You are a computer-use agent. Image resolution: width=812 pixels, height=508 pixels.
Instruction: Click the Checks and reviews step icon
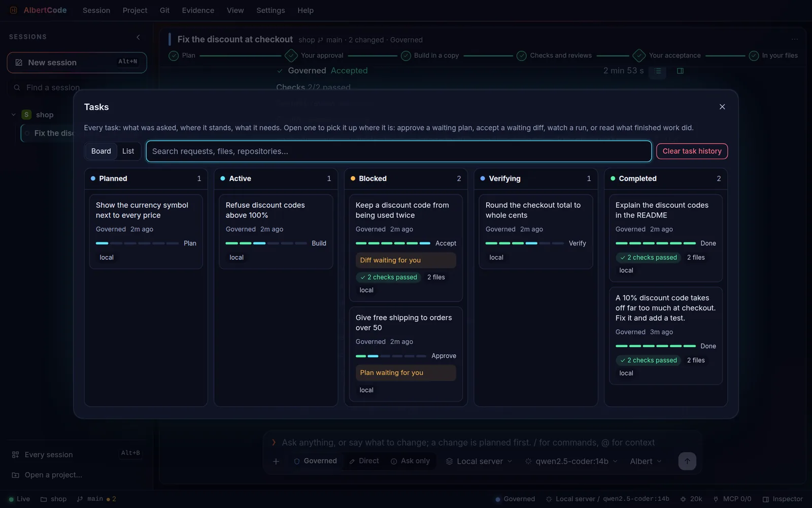coord(522,55)
